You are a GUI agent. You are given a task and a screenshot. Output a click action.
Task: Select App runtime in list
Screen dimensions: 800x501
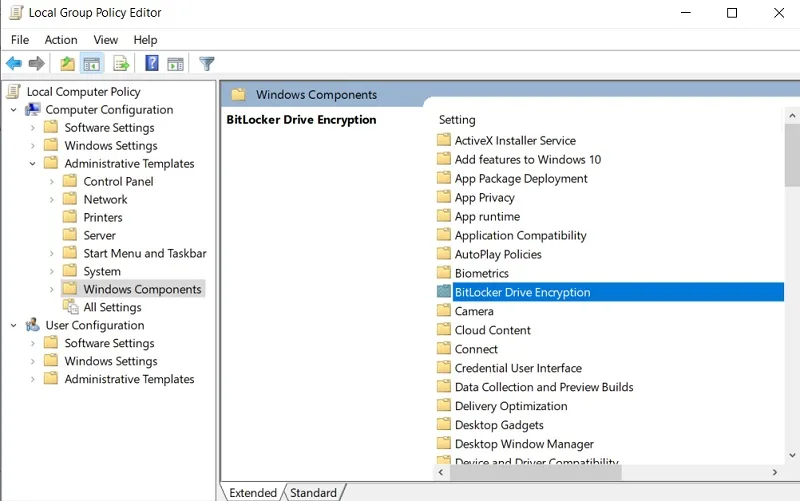pos(487,216)
